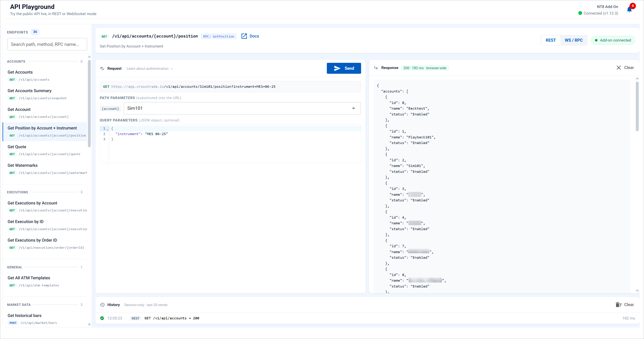
Task: Click the red notification count badge
Action: click(x=633, y=6)
